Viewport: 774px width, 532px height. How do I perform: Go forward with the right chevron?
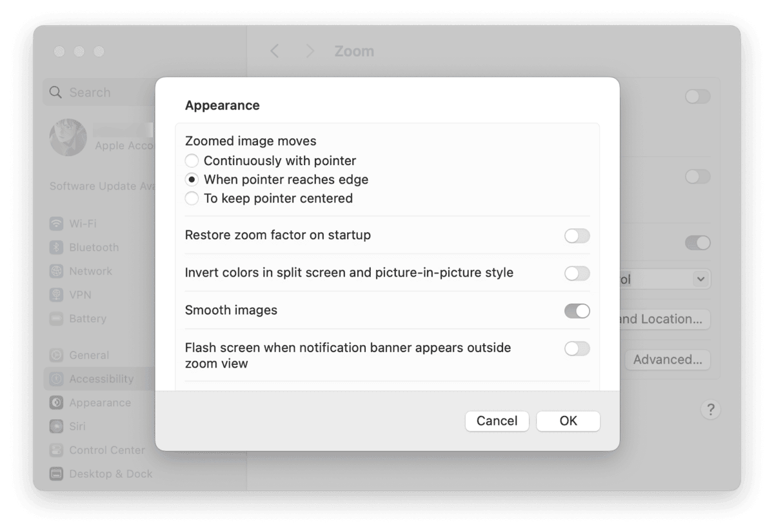click(310, 51)
